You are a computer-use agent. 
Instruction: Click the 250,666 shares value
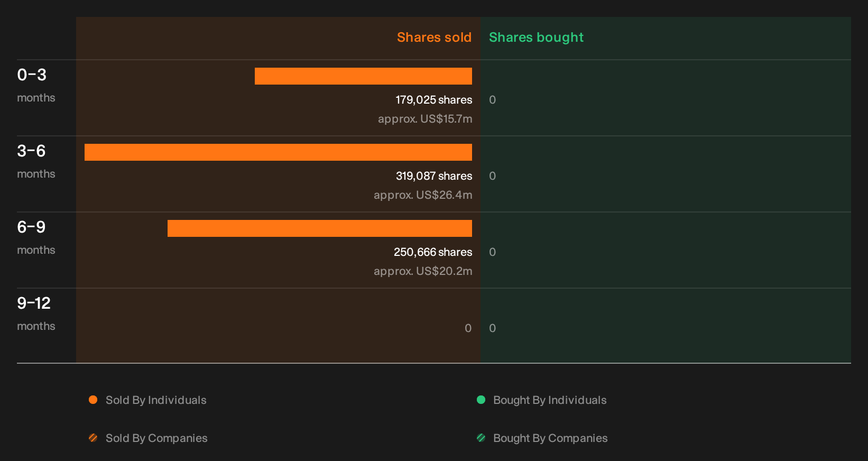[x=433, y=252]
